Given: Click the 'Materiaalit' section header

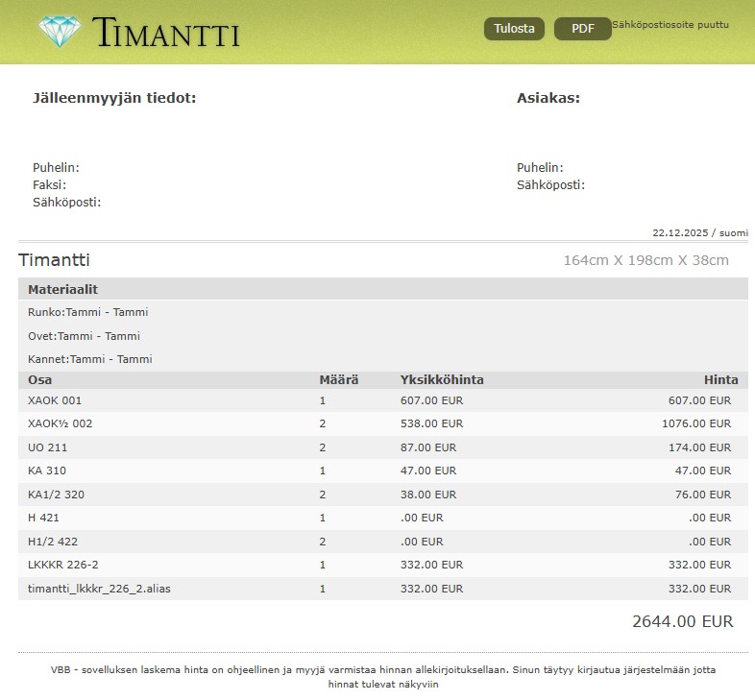Looking at the screenshot, I should pyautogui.click(x=62, y=289).
